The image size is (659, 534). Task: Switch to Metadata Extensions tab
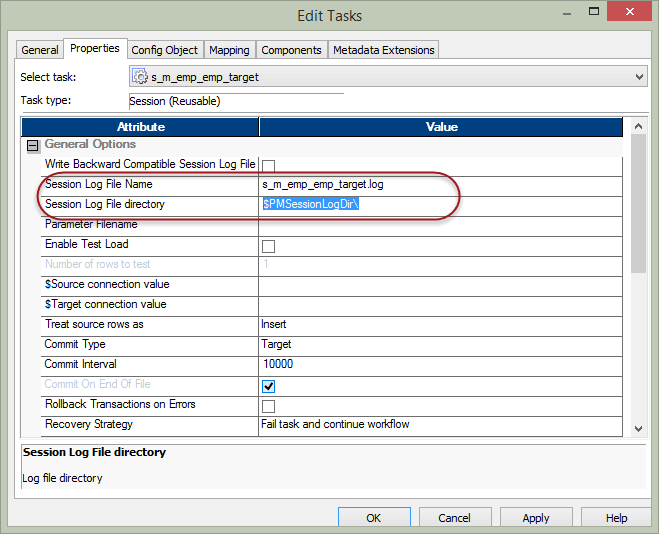(384, 50)
